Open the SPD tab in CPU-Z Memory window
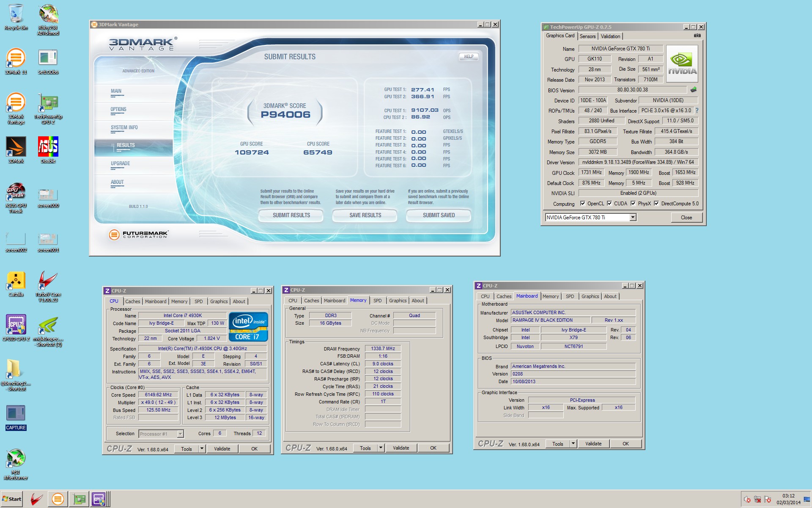 point(377,301)
